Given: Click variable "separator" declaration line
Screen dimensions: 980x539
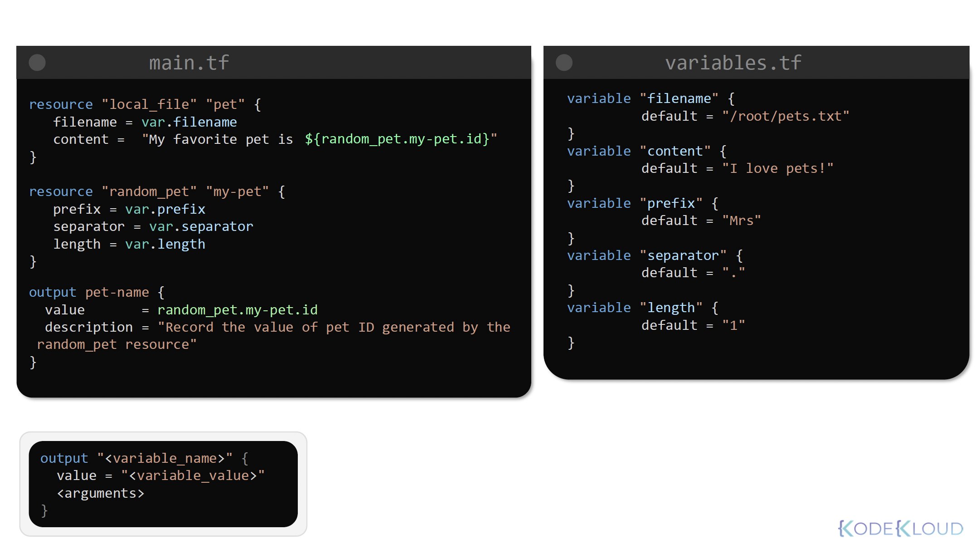Looking at the screenshot, I should 654,255.
